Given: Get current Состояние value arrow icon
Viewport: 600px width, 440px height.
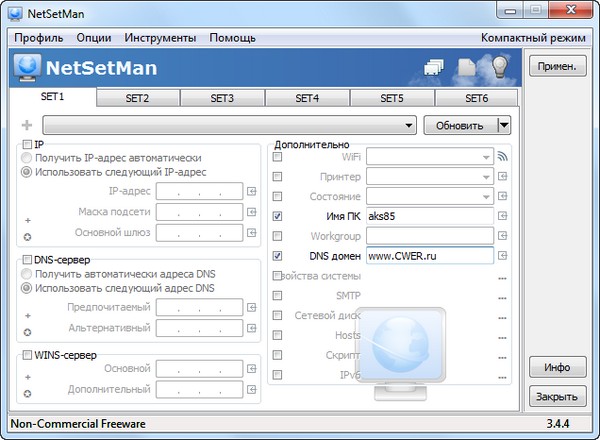Looking at the screenshot, I should [x=502, y=196].
